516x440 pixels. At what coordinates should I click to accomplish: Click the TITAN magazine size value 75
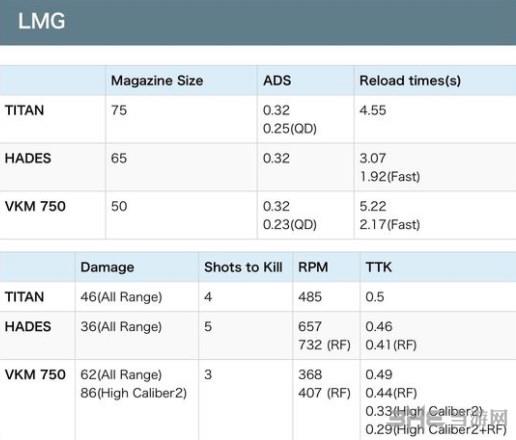point(119,110)
